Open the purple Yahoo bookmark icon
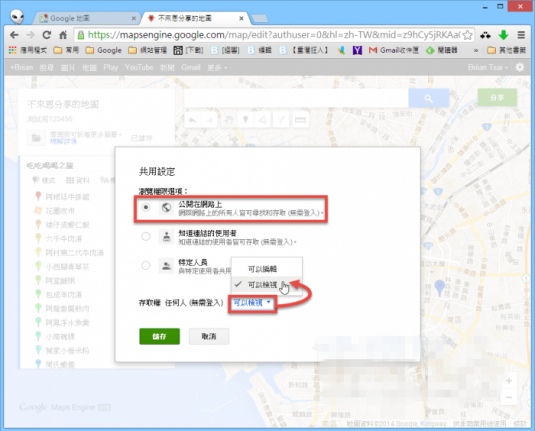Viewport: 535px width, 431px height. (357, 51)
